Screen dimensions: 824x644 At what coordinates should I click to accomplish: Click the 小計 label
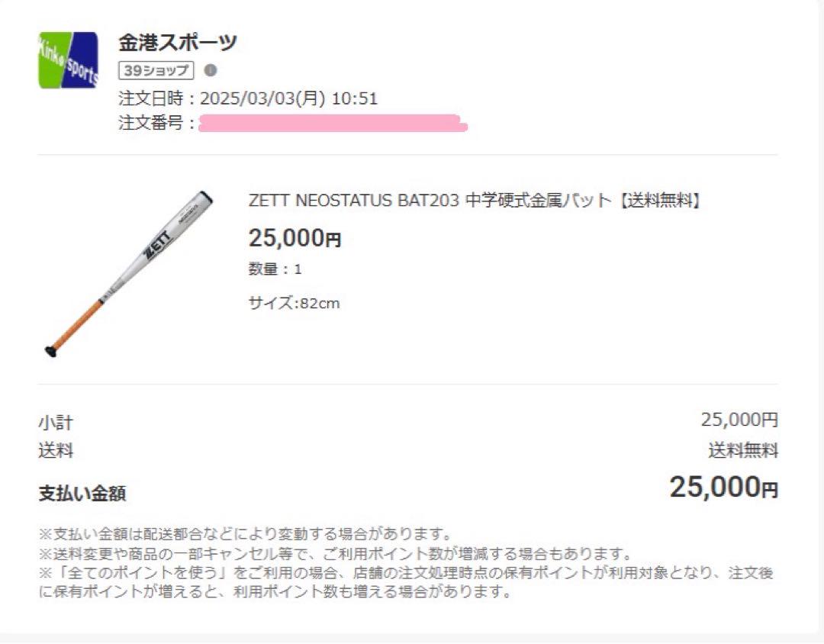coord(56,423)
